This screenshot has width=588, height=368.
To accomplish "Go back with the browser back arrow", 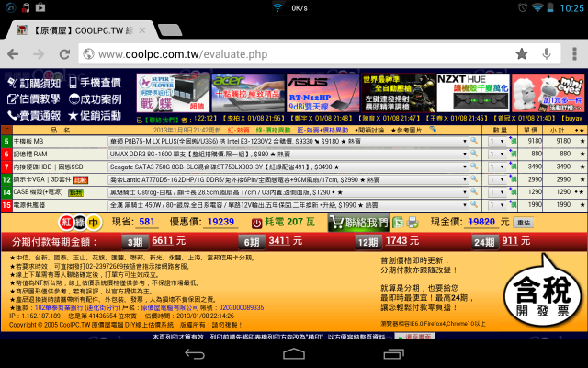I will point(13,54).
